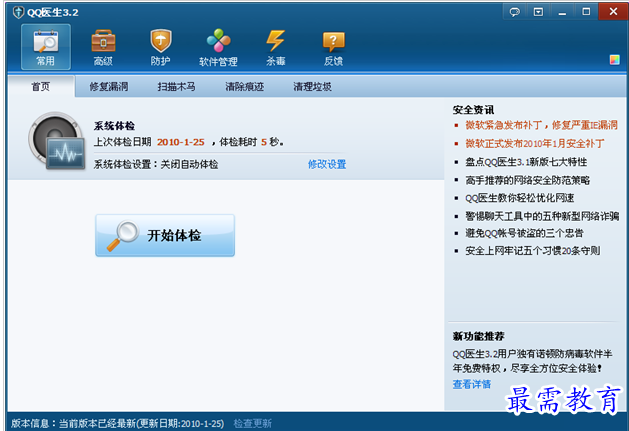This screenshot has height=431, width=629.
Task: Open news 盘点QQ医生3.1新版七大特性
Action: click(526, 162)
